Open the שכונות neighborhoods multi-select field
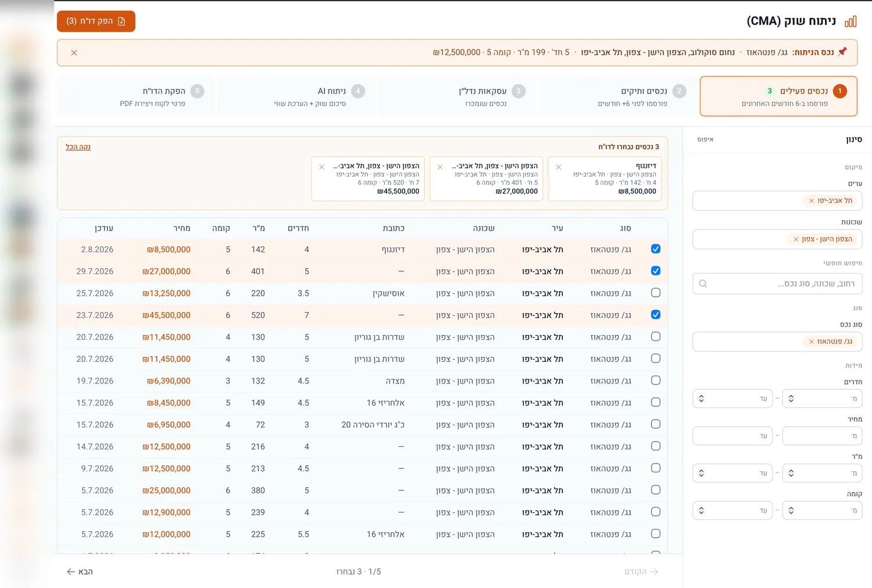Screen dimensions: 872x588 point(777,239)
